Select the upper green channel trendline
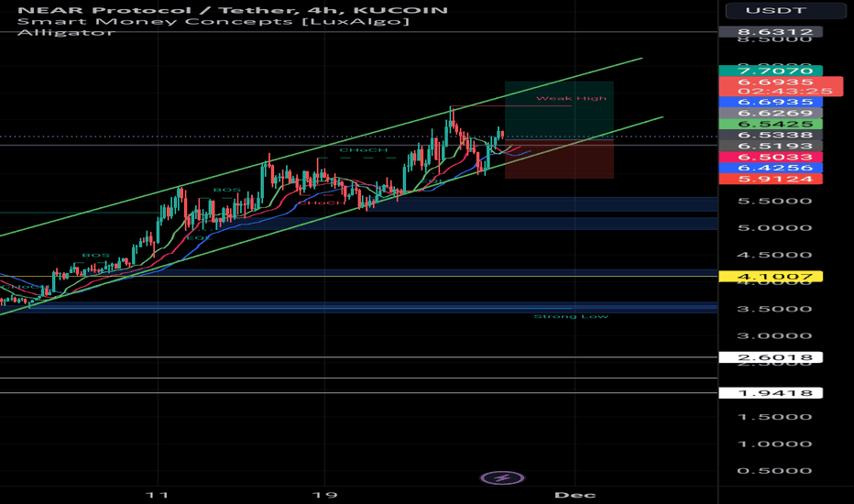The image size is (854, 504). [322, 148]
